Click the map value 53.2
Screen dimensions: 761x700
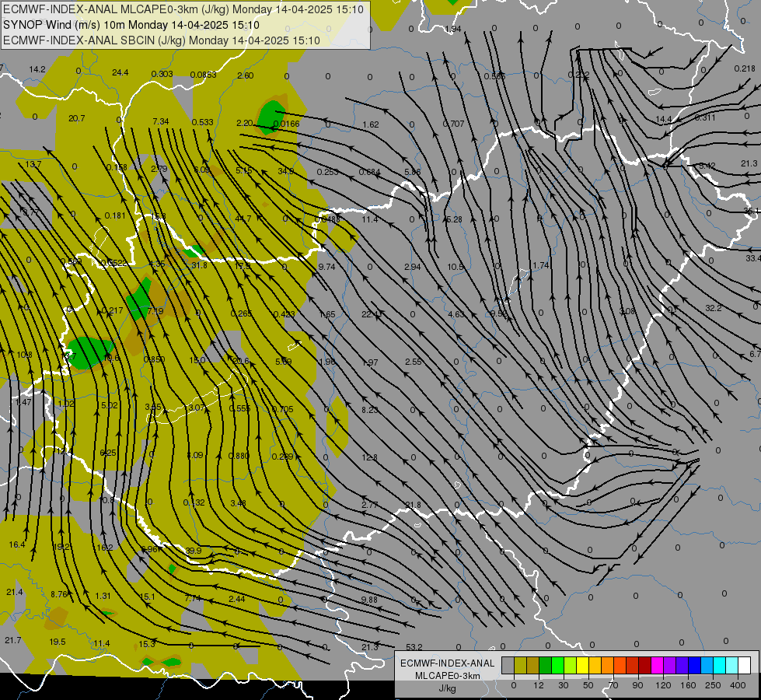click(414, 647)
